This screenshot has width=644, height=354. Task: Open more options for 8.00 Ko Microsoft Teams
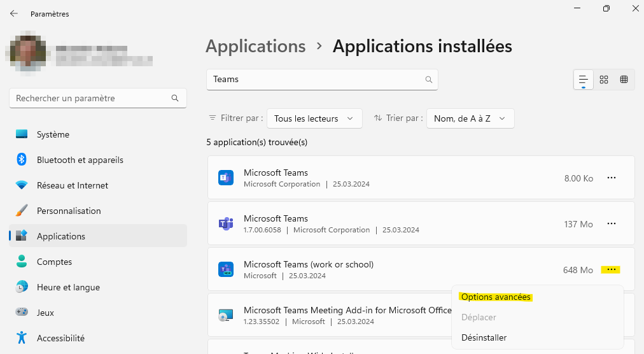[612, 178]
